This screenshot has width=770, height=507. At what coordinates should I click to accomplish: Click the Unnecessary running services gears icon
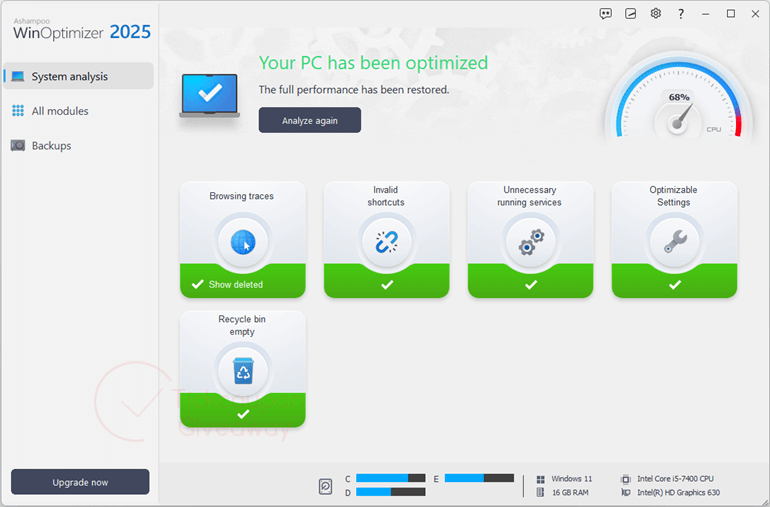(x=531, y=242)
